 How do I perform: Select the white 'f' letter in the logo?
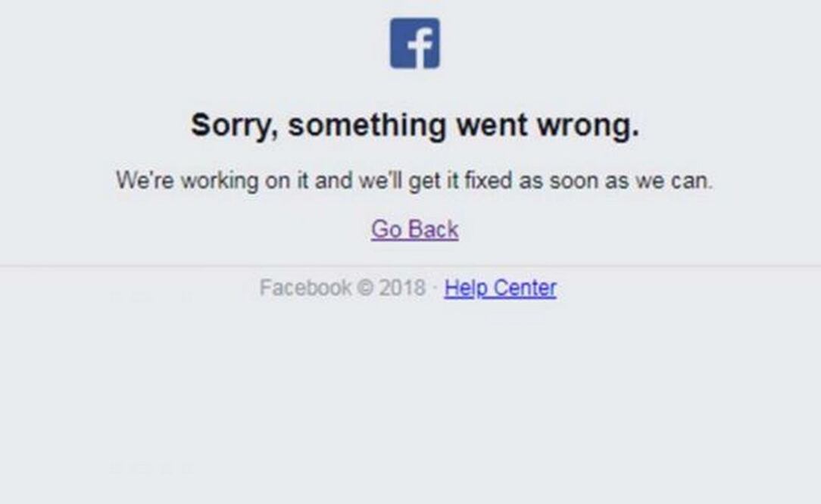(421, 47)
